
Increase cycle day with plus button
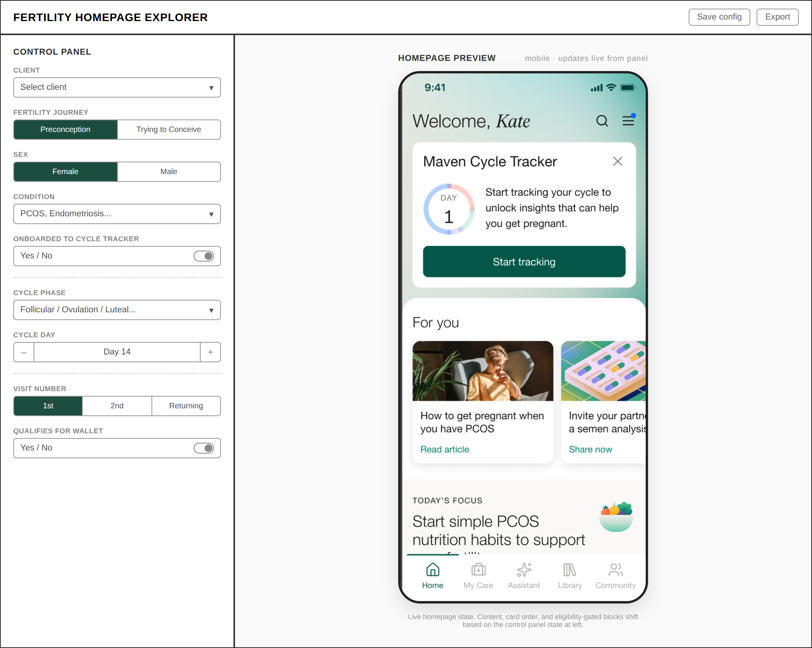[x=210, y=352]
